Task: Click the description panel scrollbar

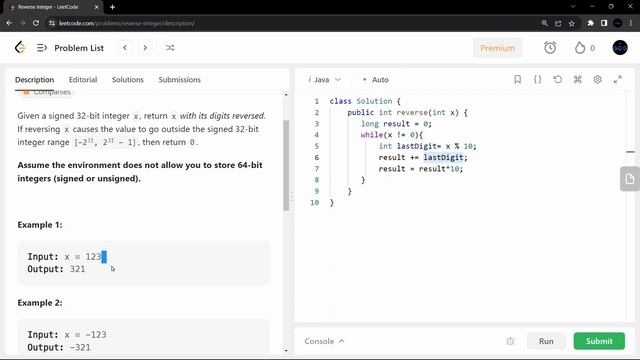Action: [286, 165]
